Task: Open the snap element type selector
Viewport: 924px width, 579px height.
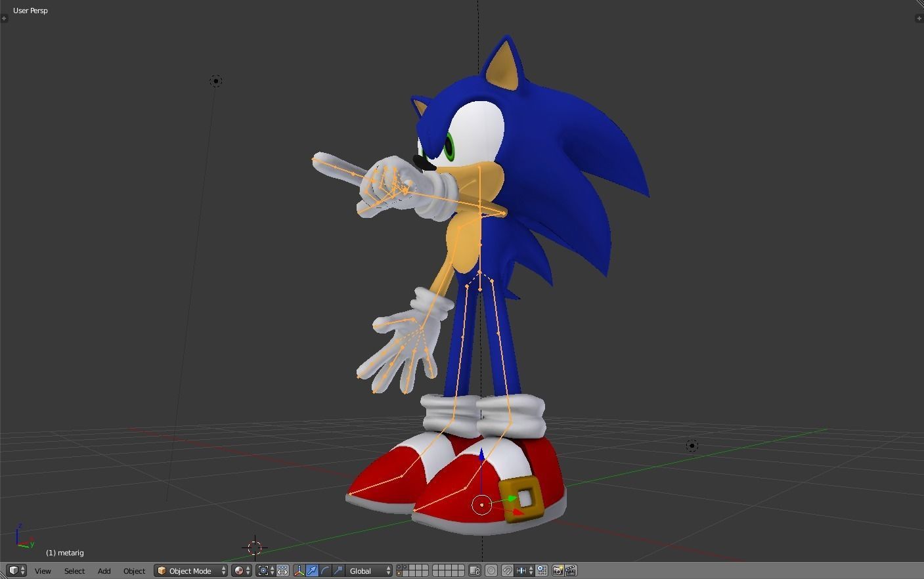Action: click(524, 570)
